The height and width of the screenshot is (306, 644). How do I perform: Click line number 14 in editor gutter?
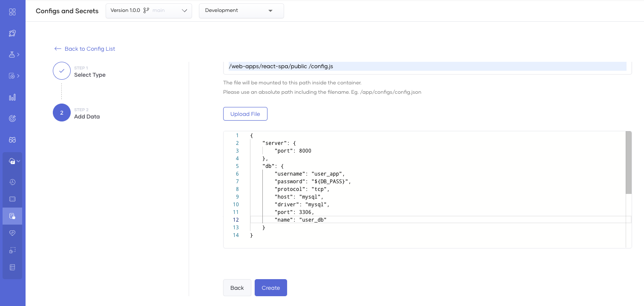(x=236, y=235)
